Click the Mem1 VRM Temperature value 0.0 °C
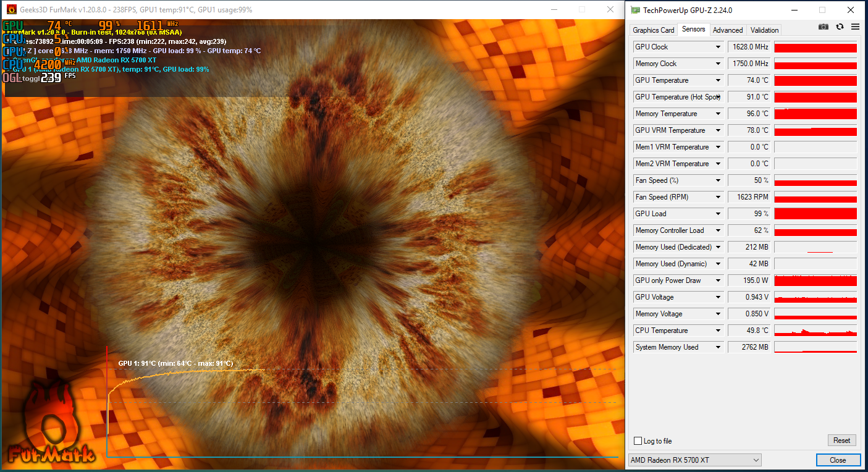 749,147
